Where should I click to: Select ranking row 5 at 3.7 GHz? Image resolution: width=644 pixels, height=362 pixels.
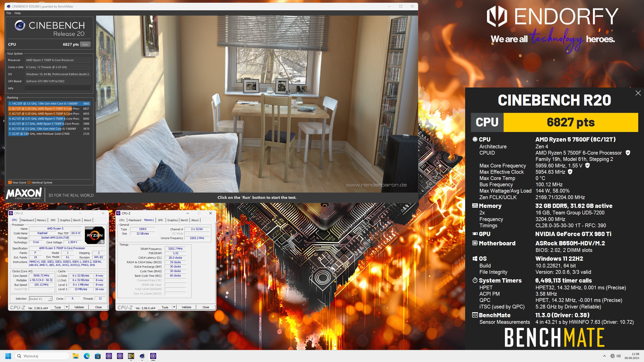[49, 124]
